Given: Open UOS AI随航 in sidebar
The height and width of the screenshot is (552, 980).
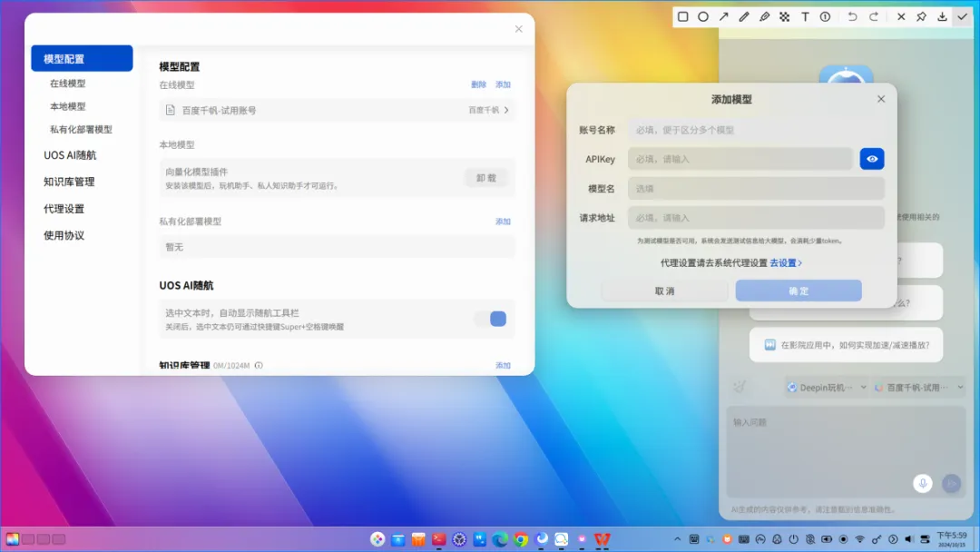Looking at the screenshot, I should [70, 155].
